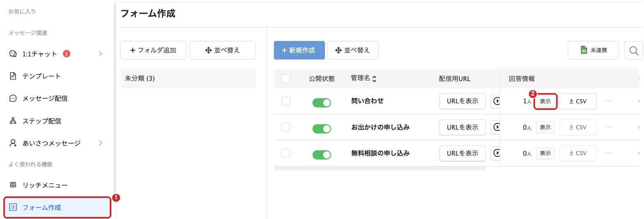Screen dimensions: 644x219
Task: Click the 配信用URL column header
Action: coord(455,79)
